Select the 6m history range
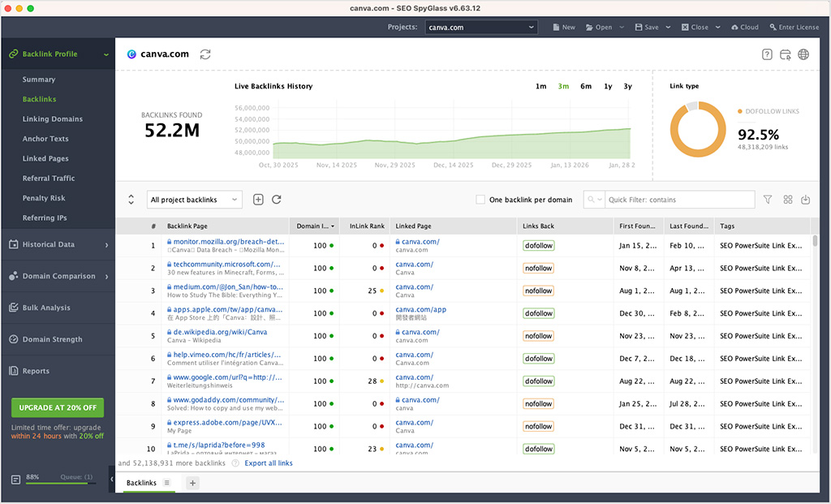The height and width of the screenshot is (504, 831). pyautogui.click(x=586, y=86)
